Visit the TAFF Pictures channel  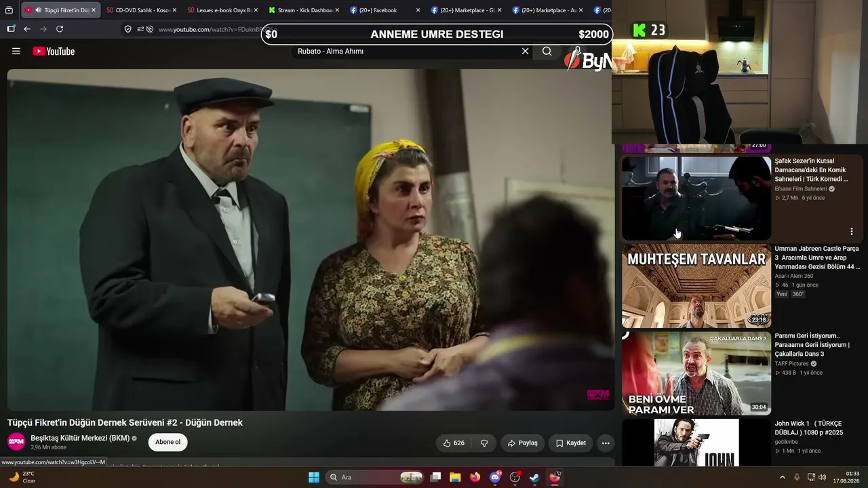coord(792,363)
